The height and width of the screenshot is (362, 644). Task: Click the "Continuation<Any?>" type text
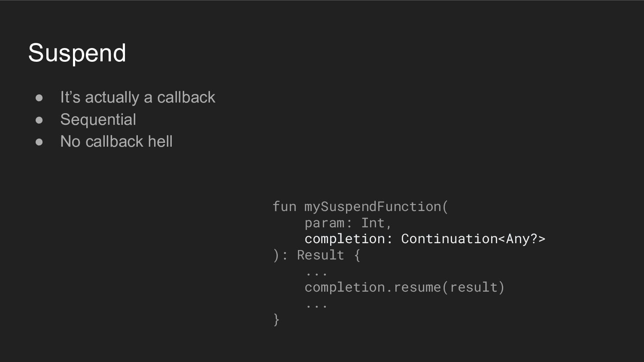click(473, 238)
